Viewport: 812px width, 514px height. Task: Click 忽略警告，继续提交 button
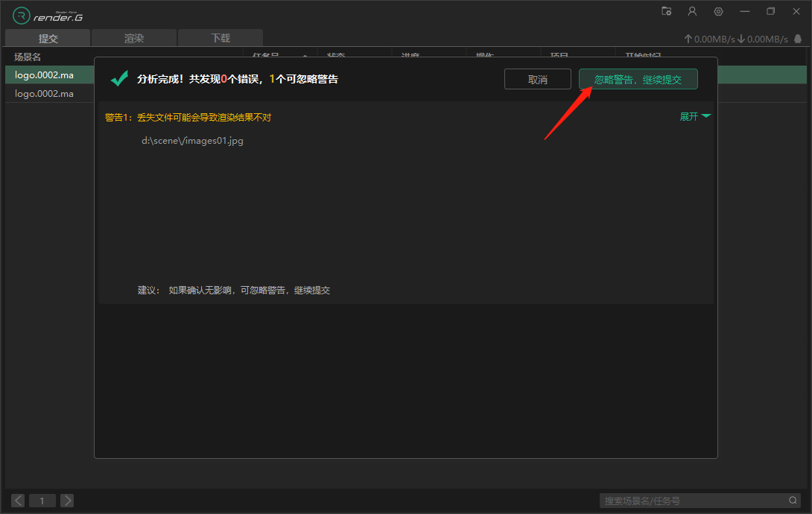(x=638, y=79)
